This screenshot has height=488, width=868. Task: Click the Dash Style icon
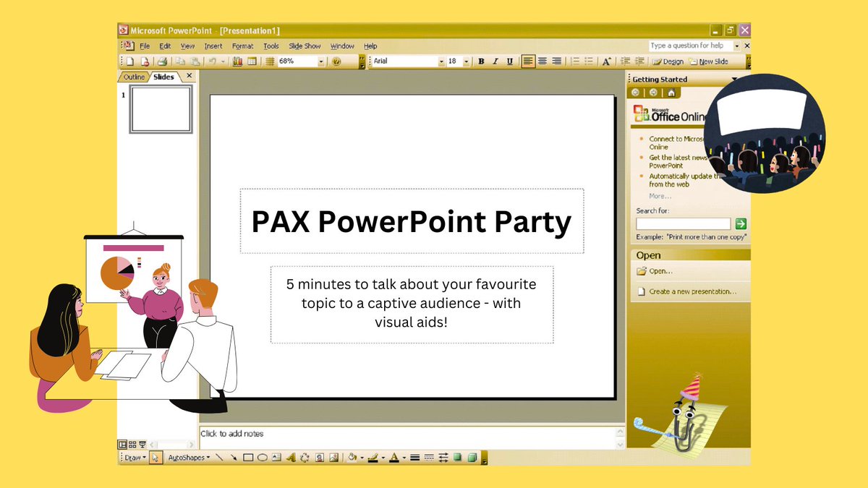coord(429,458)
